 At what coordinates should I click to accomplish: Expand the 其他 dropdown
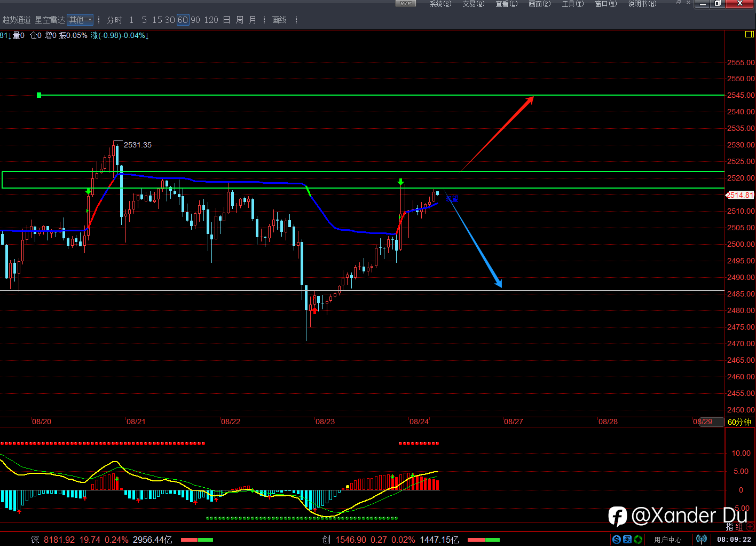pos(80,20)
